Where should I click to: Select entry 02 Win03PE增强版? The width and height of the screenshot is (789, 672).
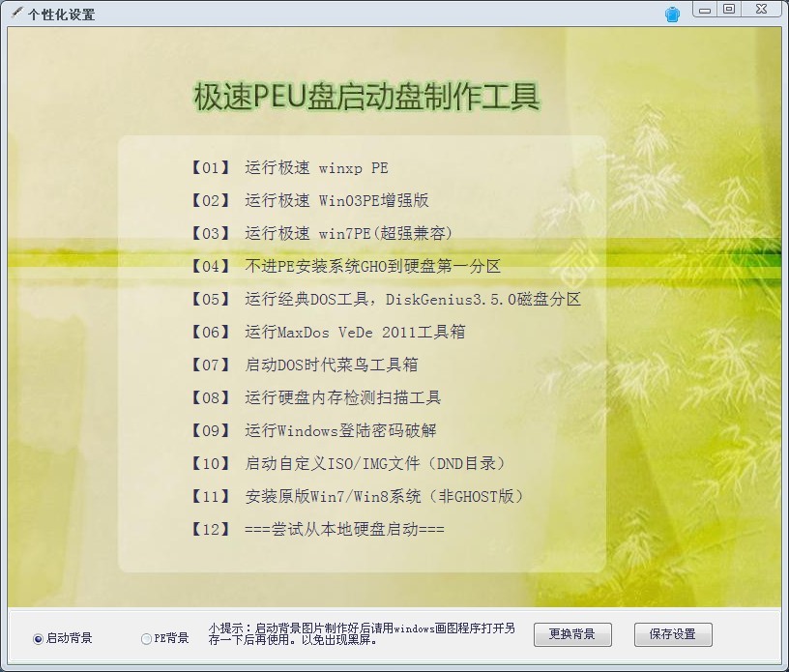(x=309, y=200)
